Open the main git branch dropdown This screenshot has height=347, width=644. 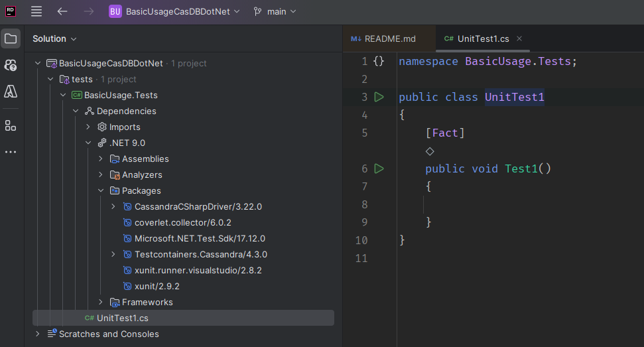pos(275,11)
